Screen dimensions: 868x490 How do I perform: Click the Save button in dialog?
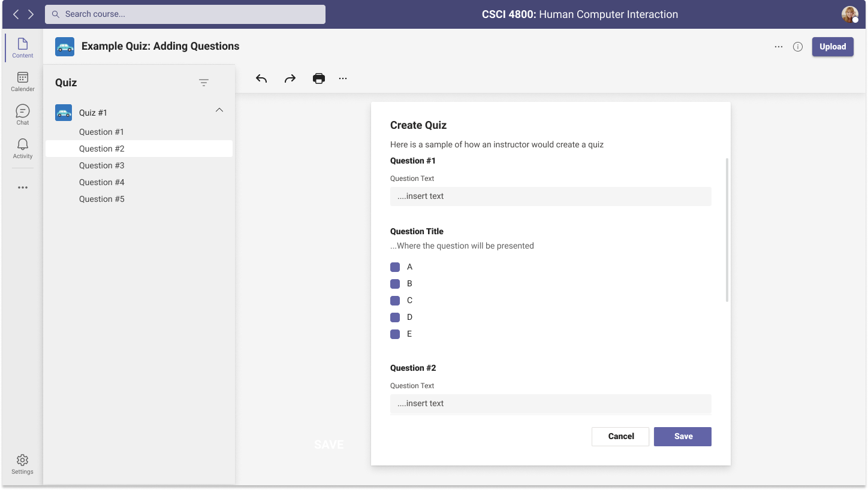(x=682, y=437)
